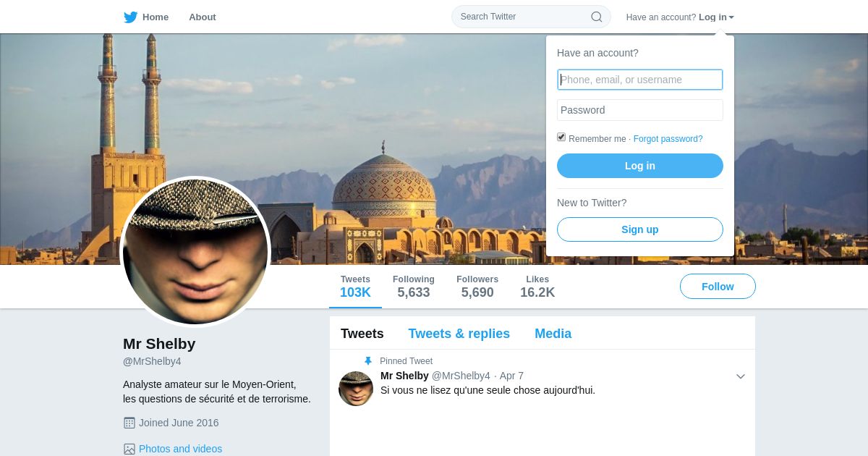Switch to the Tweets & replies tab

459,334
